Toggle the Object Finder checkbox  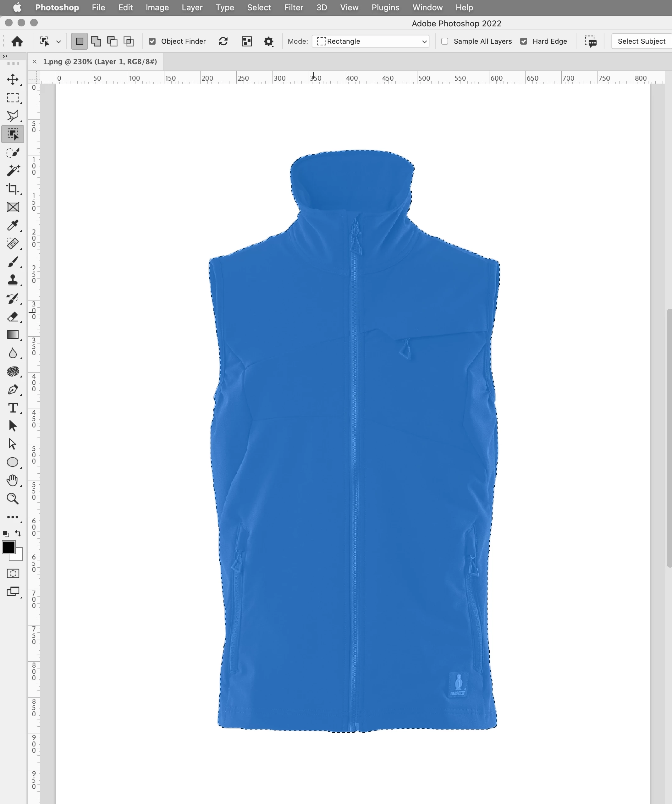click(x=152, y=41)
